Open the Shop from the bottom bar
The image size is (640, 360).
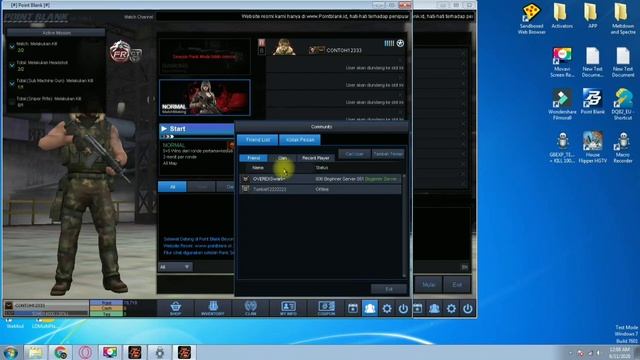point(176,308)
